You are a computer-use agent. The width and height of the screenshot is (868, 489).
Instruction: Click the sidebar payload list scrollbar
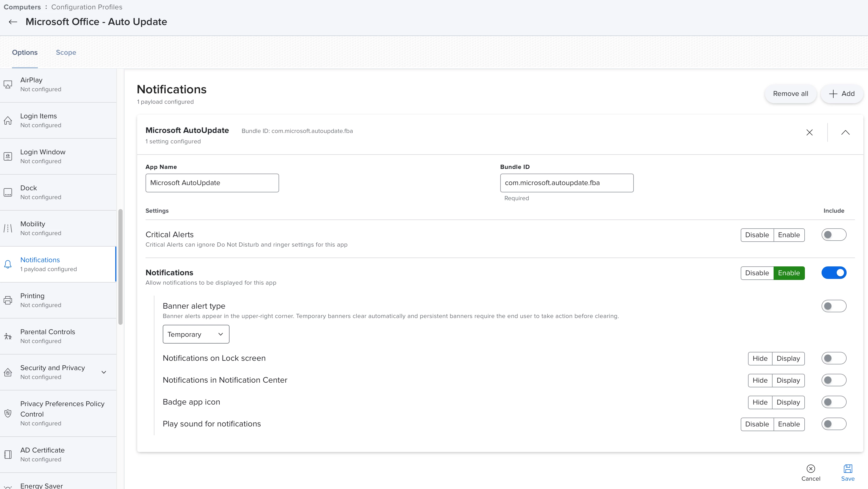coord(120,267)
